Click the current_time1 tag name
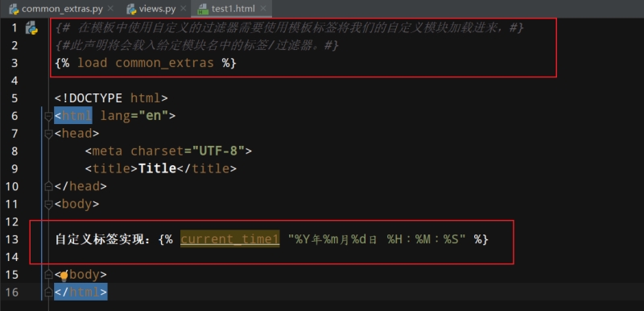This screenshot has height=311, width=644. coord(230,239)
